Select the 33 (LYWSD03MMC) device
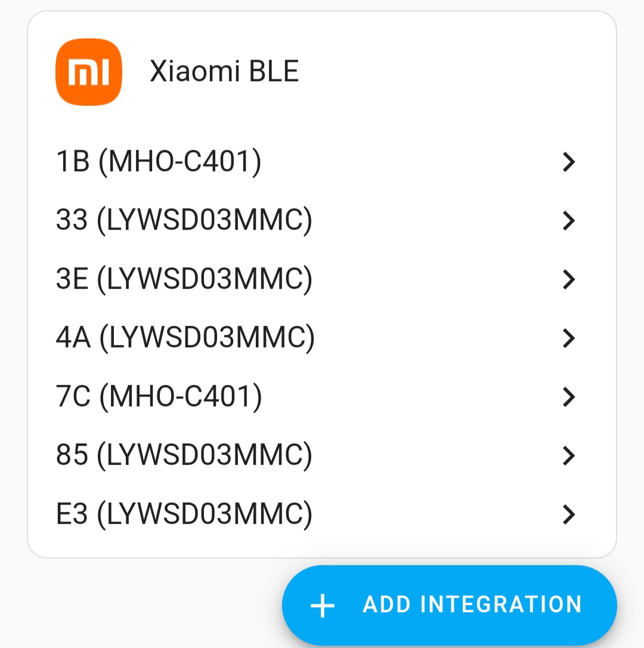 pos(322,220)
